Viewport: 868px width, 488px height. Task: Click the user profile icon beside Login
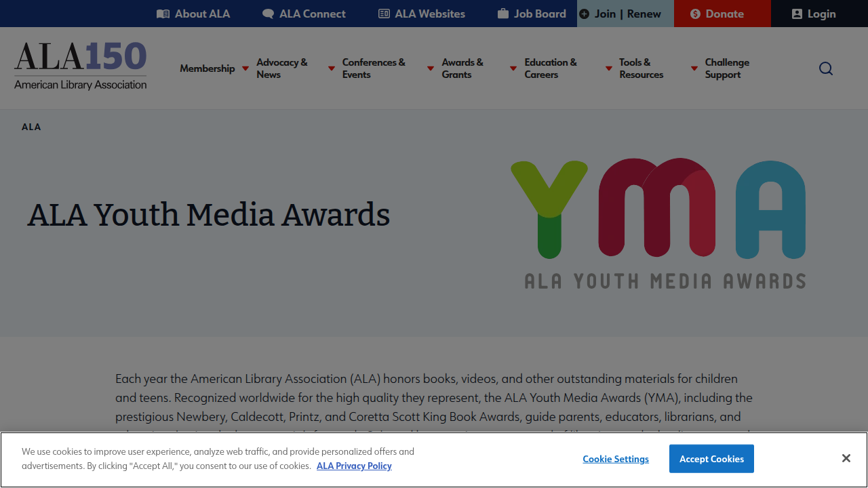pos(797,14)
